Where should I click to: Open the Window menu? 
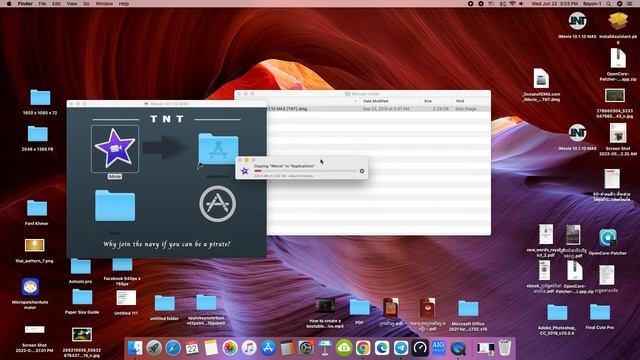pos(104,4)
